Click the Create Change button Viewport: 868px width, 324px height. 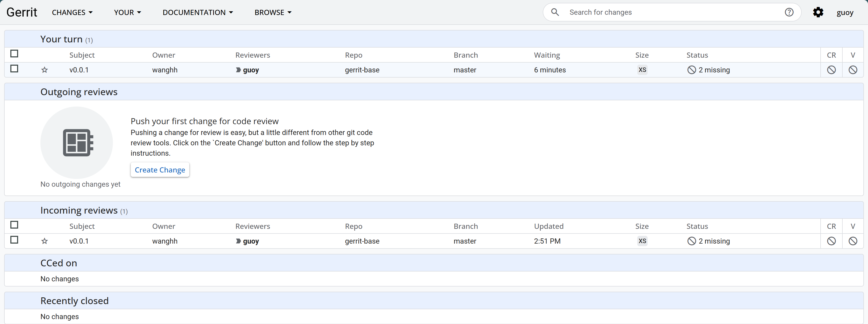point(160,170)
